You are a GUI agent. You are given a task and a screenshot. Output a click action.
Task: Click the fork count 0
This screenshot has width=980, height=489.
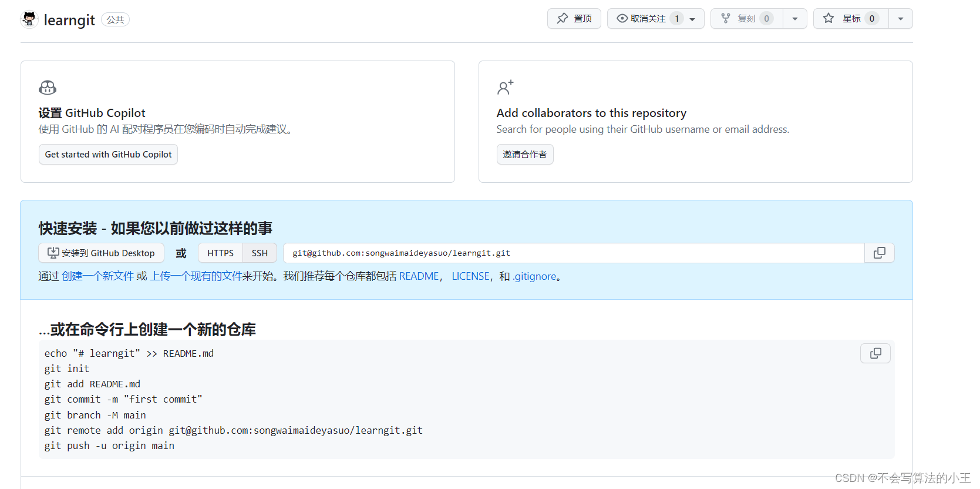766,19
